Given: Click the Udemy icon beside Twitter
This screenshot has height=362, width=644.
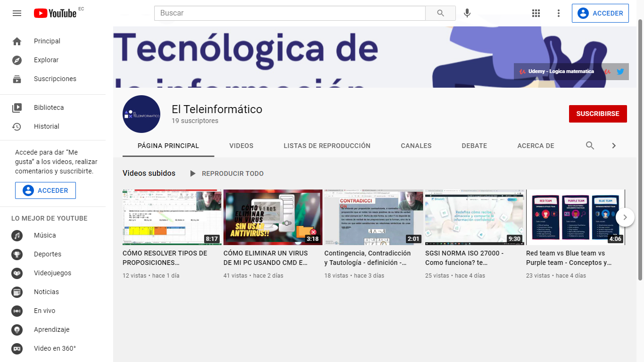Looking at the screenshot, I should pos(608,72).
